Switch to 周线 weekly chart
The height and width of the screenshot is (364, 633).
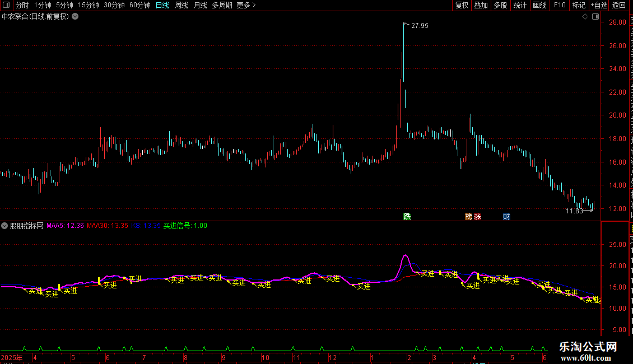181,5
